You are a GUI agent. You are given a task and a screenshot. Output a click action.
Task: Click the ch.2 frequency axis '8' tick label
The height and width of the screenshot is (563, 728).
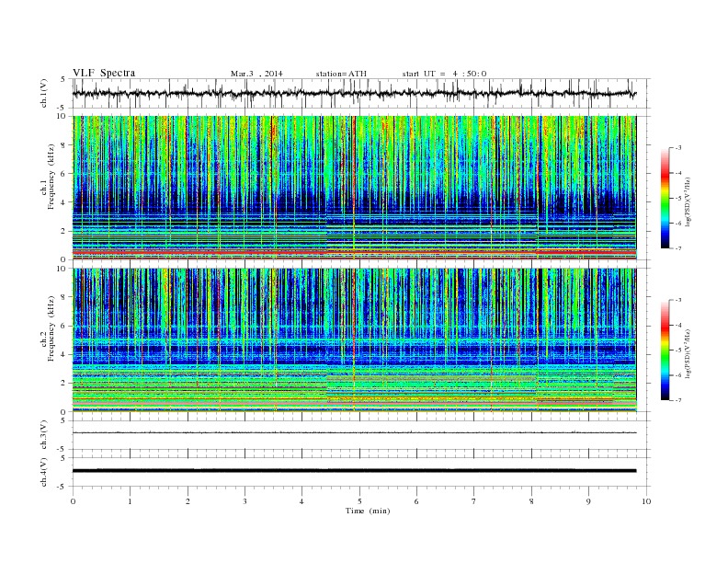[63, 297]
